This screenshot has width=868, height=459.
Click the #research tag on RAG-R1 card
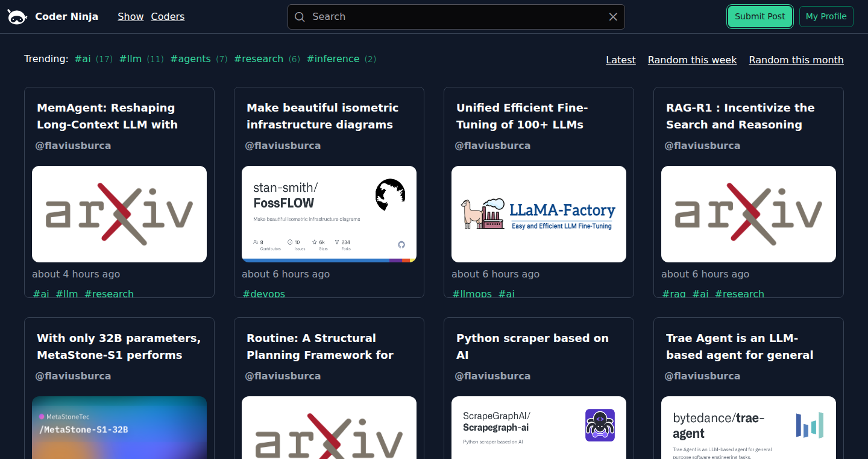click(740, 293)
